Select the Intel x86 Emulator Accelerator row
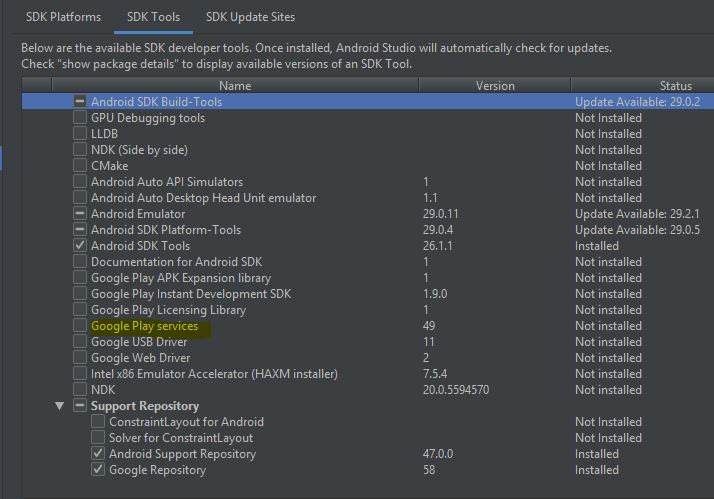The height and width of the screenshot is (499, 714). tap(214, 374)
